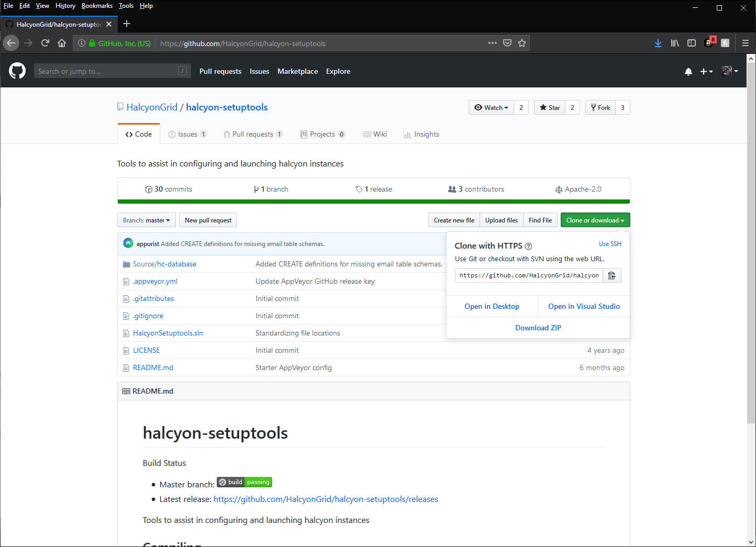Choose Open in Visual Studio
The width and height of the screenshot is (756, 547).
point(584,306)
